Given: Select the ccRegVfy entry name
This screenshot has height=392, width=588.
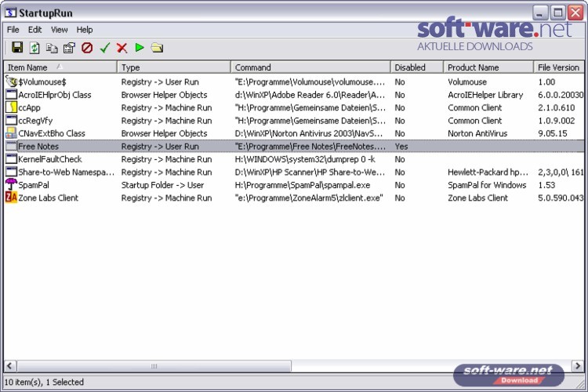Looking at the screenshot, I should (35, 121).
